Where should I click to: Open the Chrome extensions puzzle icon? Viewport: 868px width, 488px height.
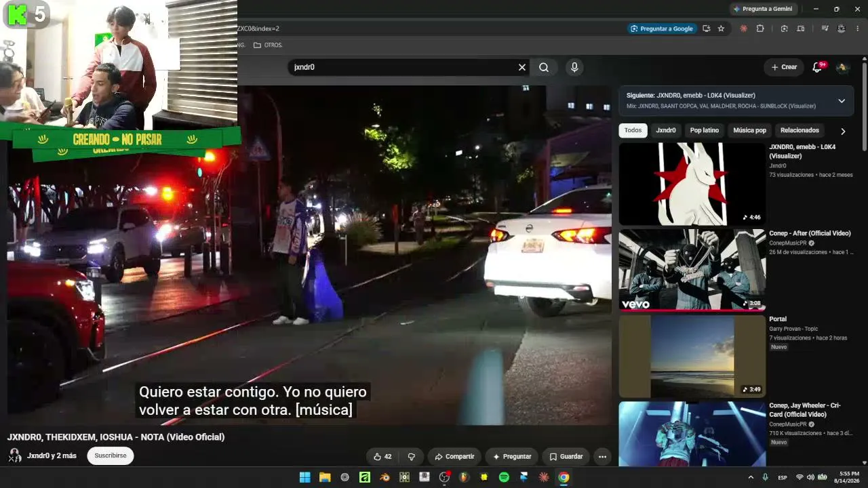pos(760,28)
